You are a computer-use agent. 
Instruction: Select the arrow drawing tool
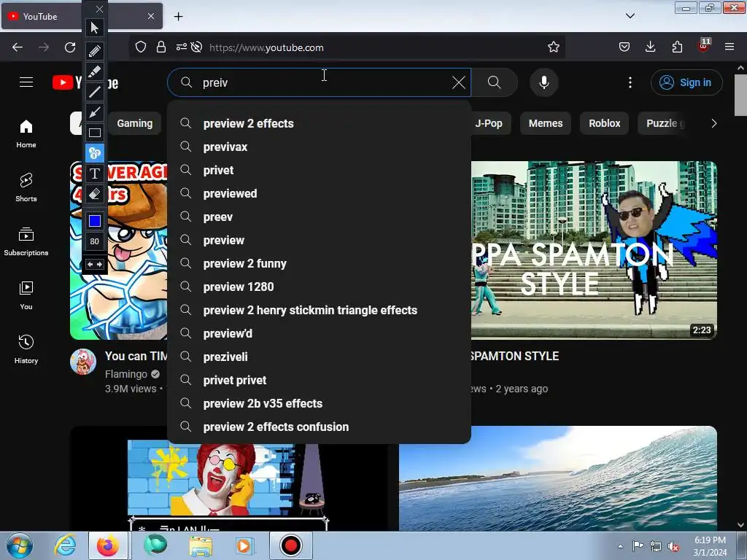(x=94, y=112)
